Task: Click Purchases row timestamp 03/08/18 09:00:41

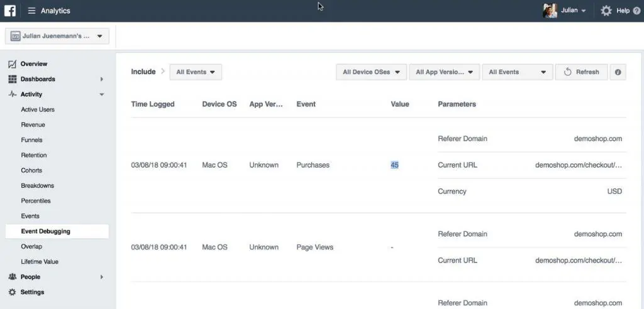Action: (x=159, y=165)
